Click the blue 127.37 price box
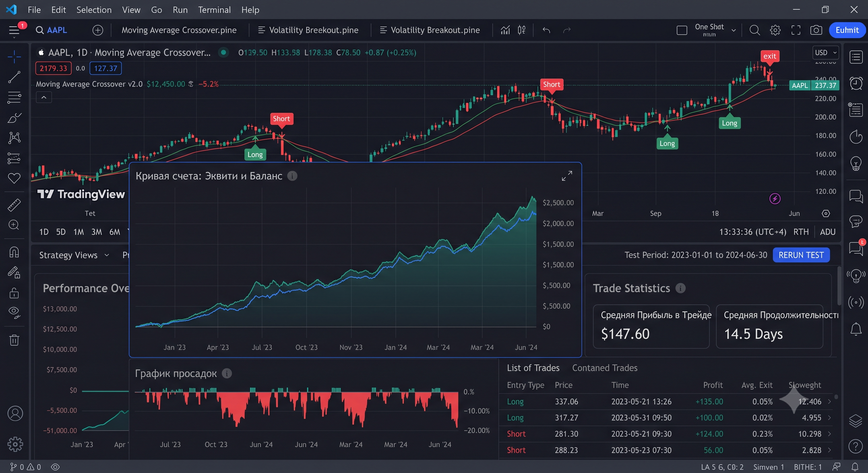This screenshot has width=868, height=473. (x=105, y=68)
